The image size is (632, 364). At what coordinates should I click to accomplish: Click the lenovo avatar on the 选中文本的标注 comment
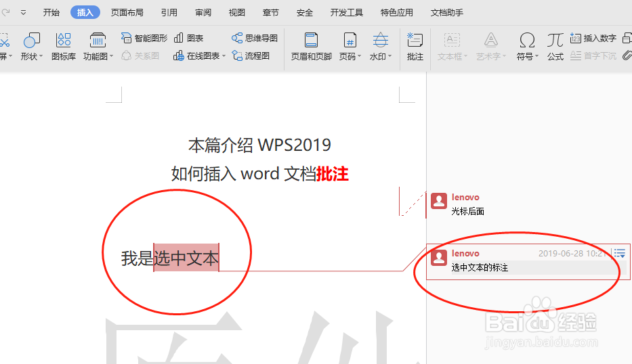pos(439,257)
